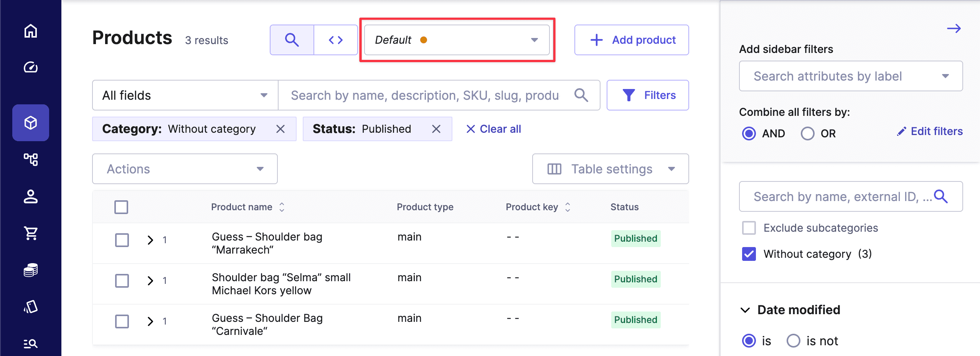Remove the Status Published filter

(x=436, y=129)
